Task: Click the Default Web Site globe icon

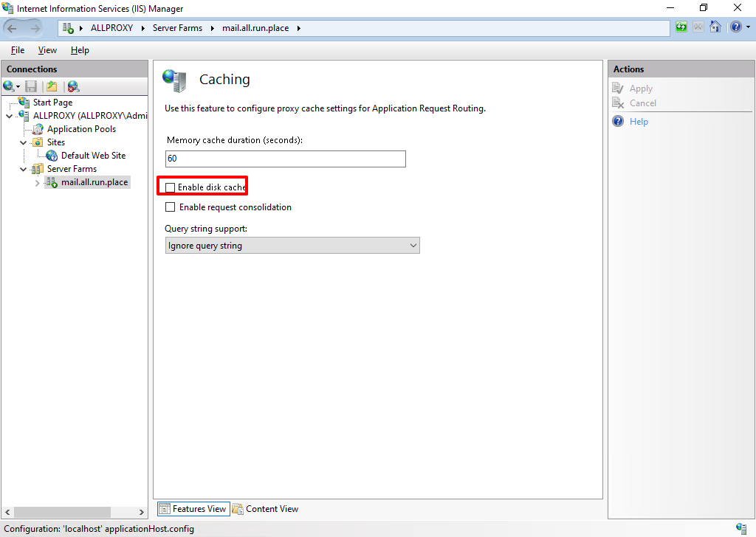Action: coord(52,156)
